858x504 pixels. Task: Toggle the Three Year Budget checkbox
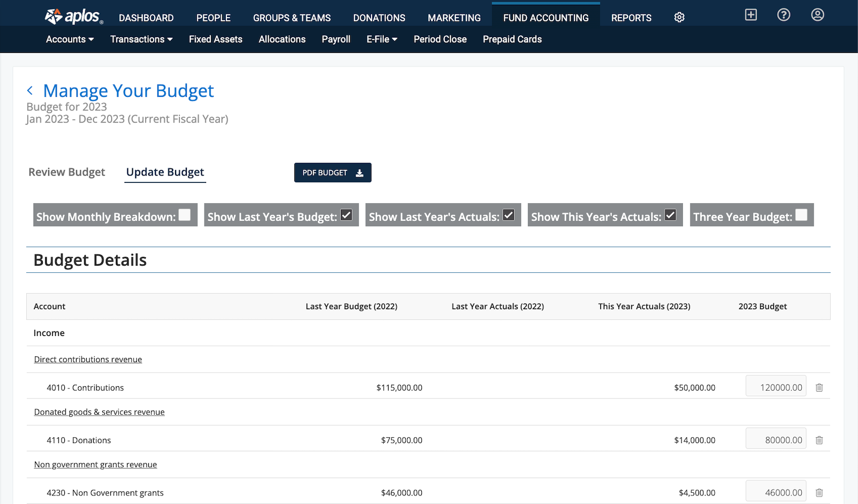click(801, 215)
